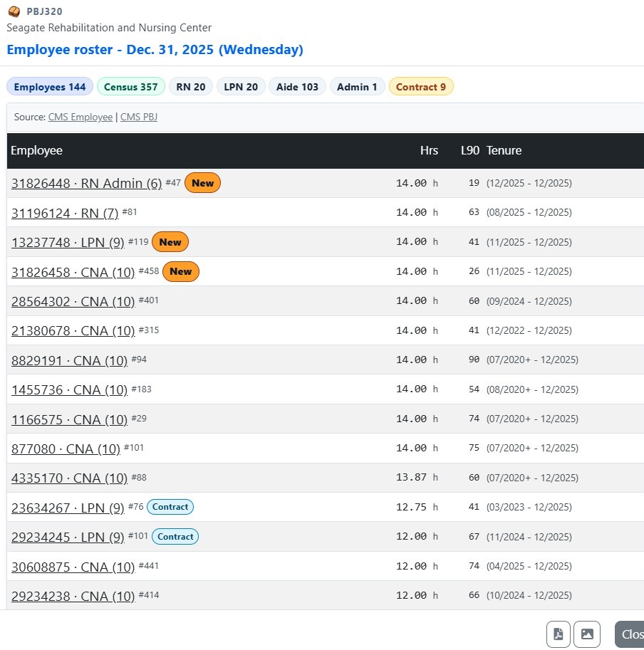Filter by the Contract 9 badge
Image resolution: width=644 pixels, height=650 pixels.
[421, 87]
